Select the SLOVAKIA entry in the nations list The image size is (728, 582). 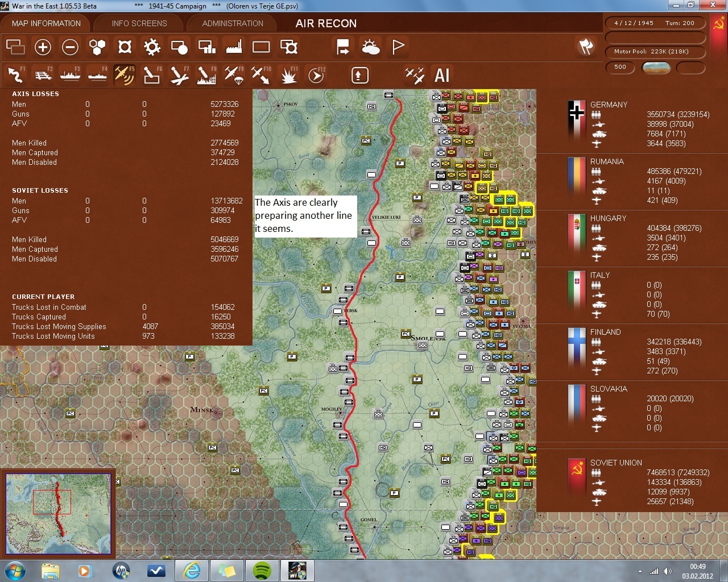coord(632,408)
